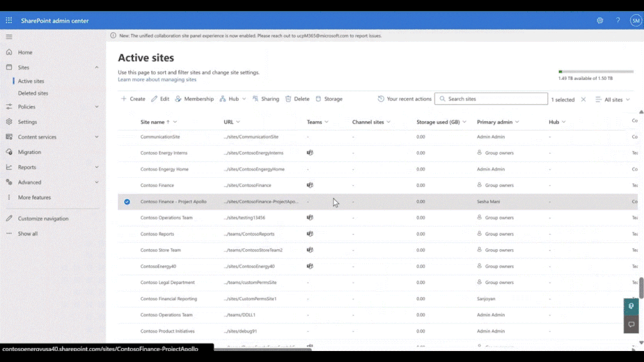Open Your recent actions history
Screen dimensions: 644x362
point(405,99)
